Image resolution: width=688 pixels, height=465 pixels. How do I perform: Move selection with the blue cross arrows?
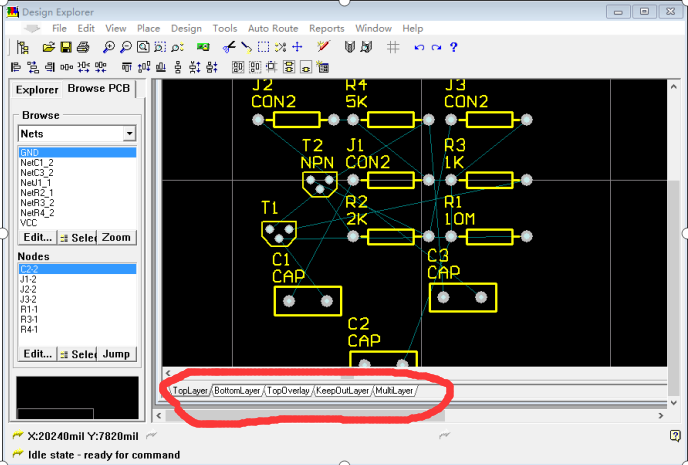297,47
